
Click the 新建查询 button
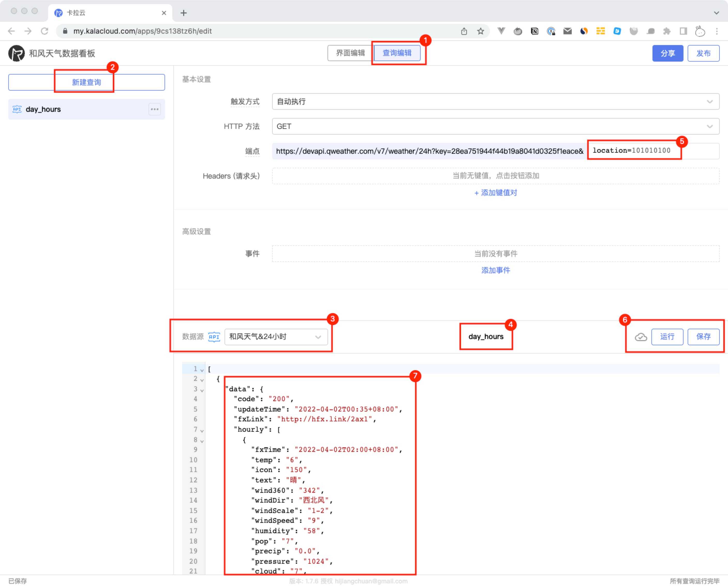click(x=86, y=82)
